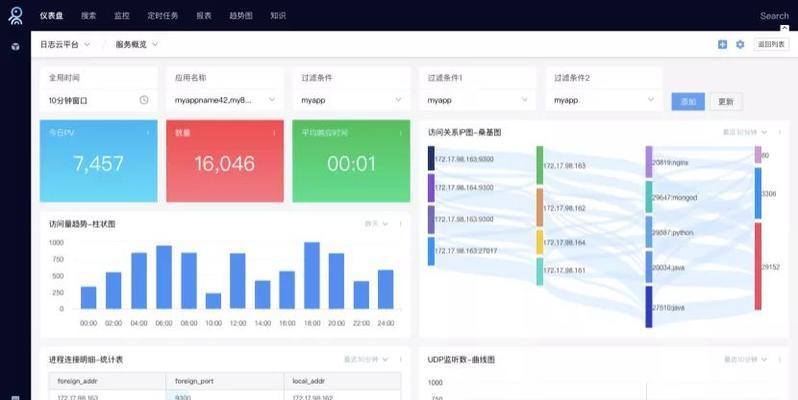Expand the 服务概览 dropdown
Screen dimensions: 798x400
(x=136, y=44)
